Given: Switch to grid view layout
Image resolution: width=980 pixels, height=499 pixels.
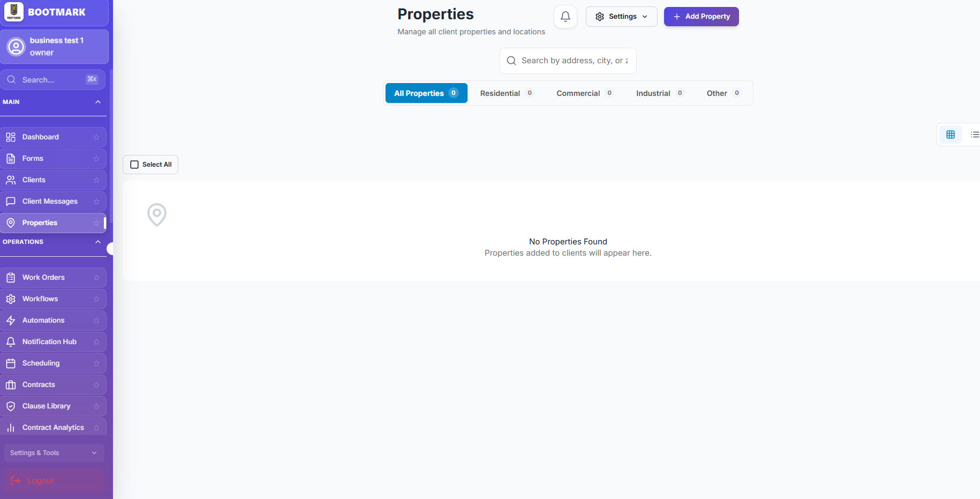Looking at the screenshot, I should click(x=950, y=135).
